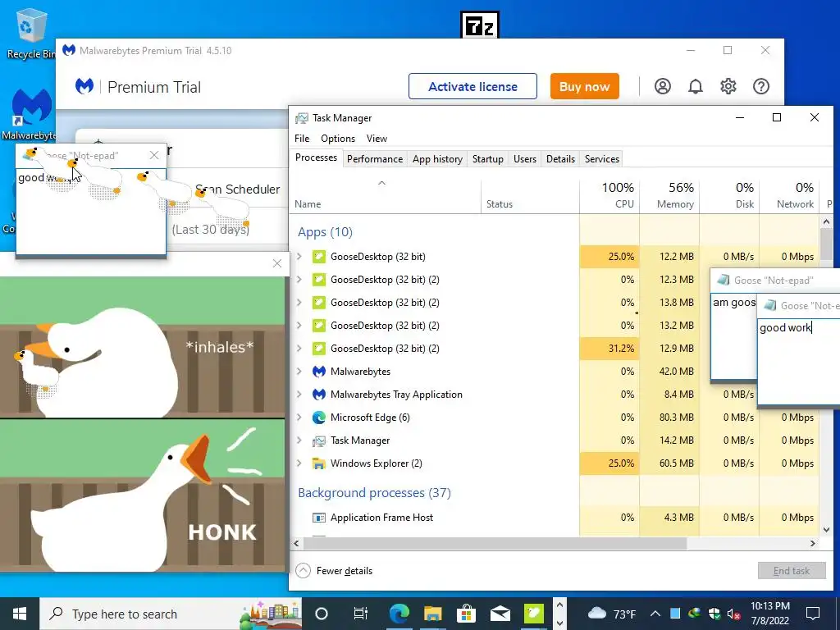Viewport: 840px width, 630px height.
Task: Switch to Startup tab
Action: tap(488, 159)
